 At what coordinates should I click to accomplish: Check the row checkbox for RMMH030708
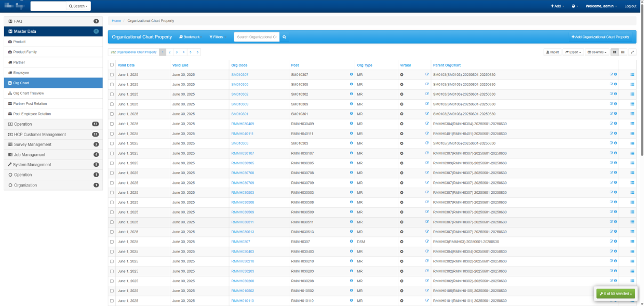[x=112, y=173]
